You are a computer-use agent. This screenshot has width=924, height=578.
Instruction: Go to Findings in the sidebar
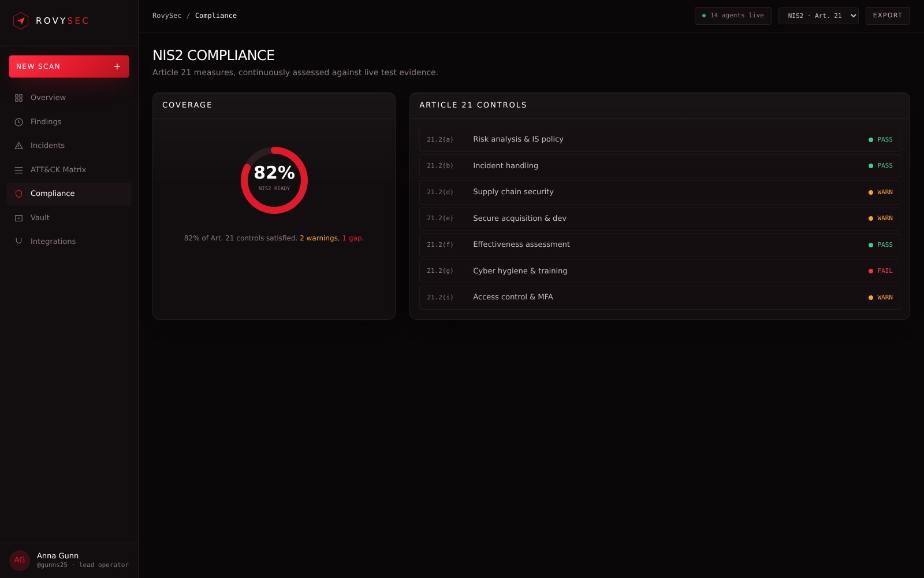tap(69, 122)
